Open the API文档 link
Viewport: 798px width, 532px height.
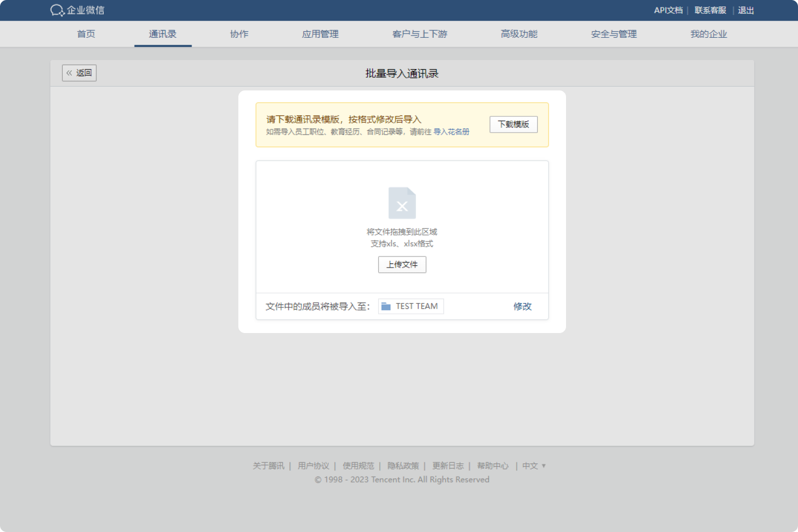668,10
